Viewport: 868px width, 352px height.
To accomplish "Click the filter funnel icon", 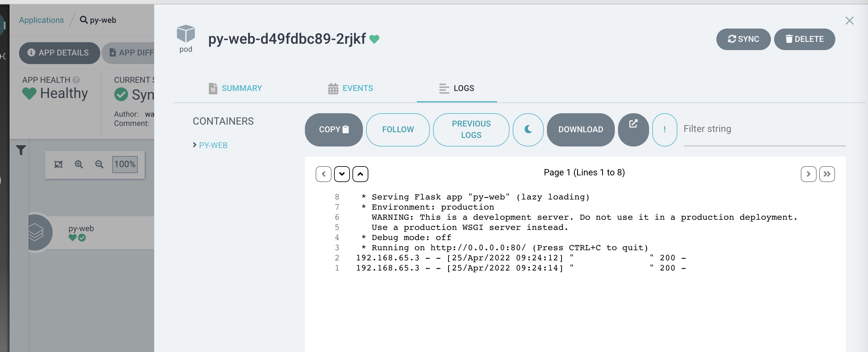I will [x=21, y=150].
